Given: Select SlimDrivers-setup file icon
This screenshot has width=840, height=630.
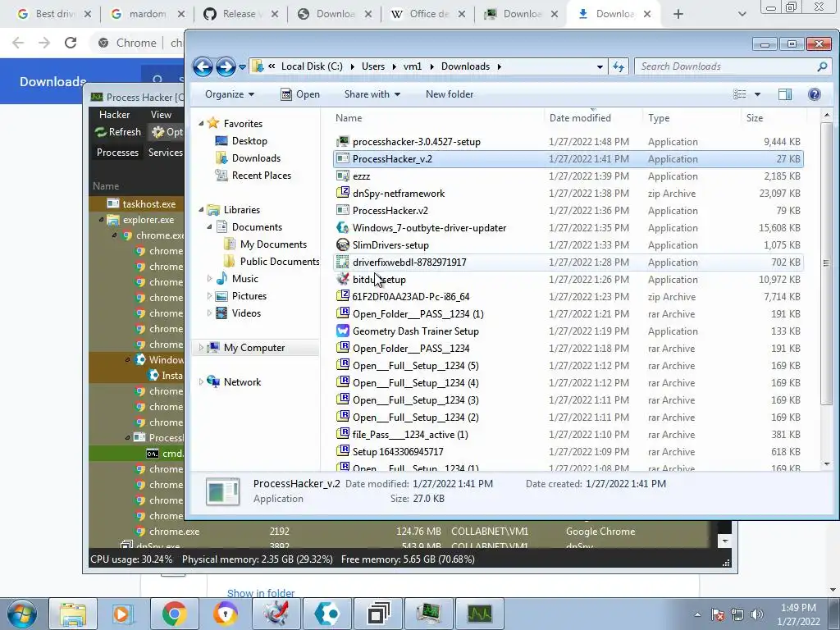Looking at the screenshot, I should click(342, 244).
